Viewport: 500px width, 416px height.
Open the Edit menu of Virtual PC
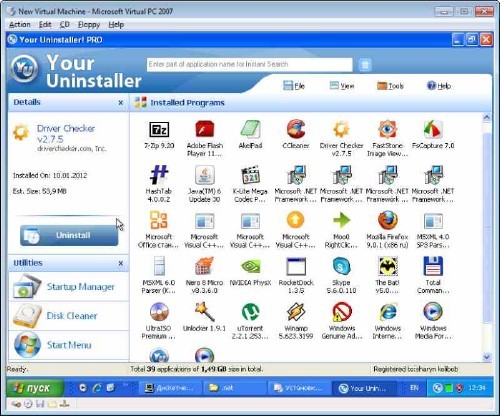(x=45, y=25)
